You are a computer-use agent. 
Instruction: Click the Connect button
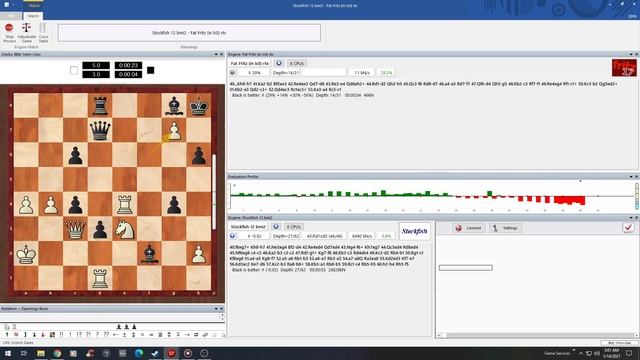coord(469,228)
